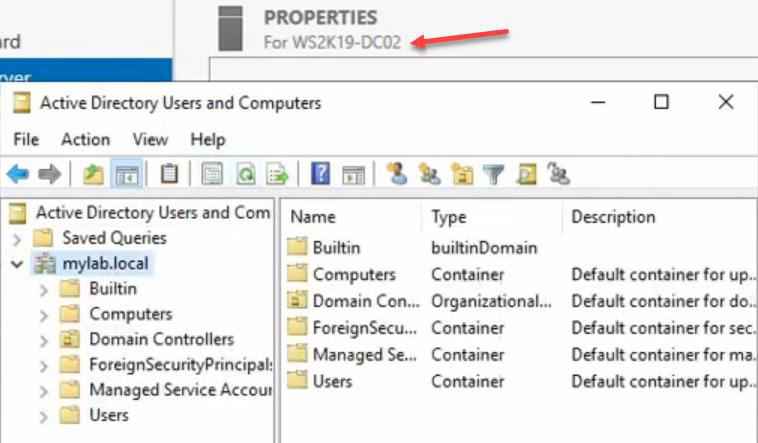Select Saved Queries in the tree
Screen dimensions: 758x443
click(x=114, y=238)
